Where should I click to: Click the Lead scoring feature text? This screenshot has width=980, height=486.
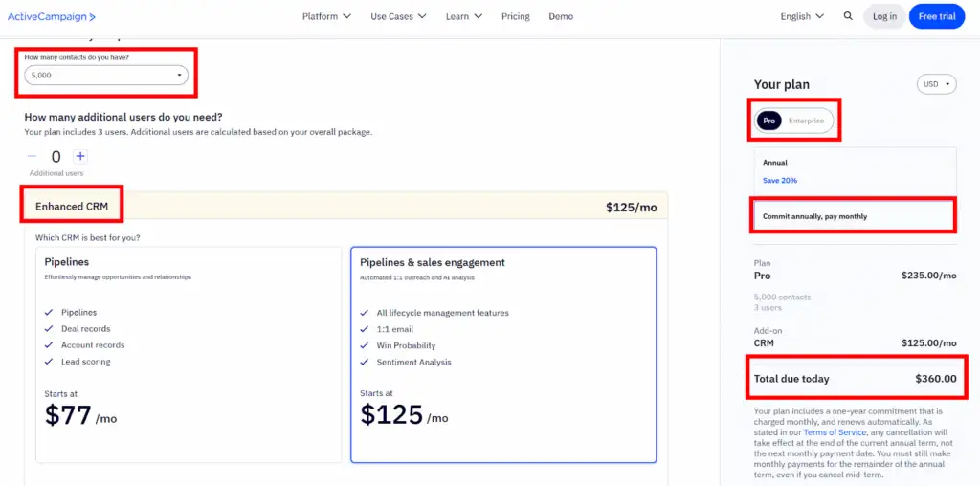[x=85, y=362]
